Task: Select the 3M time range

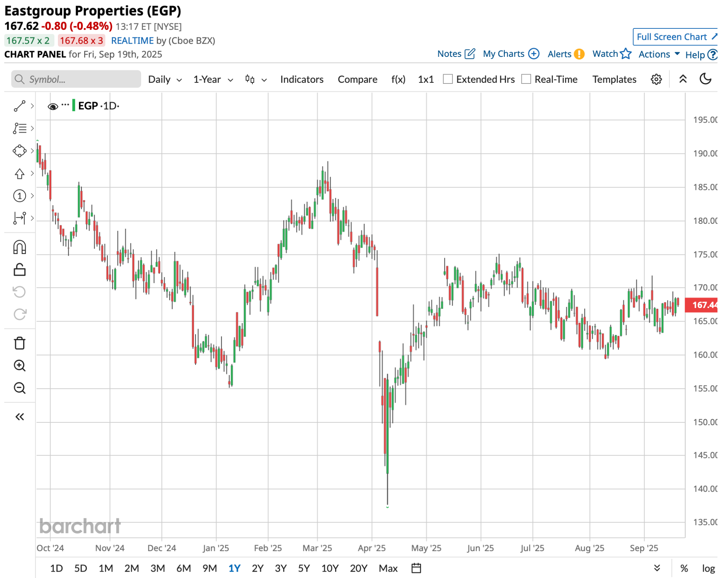Action: [x=157, y=568]
